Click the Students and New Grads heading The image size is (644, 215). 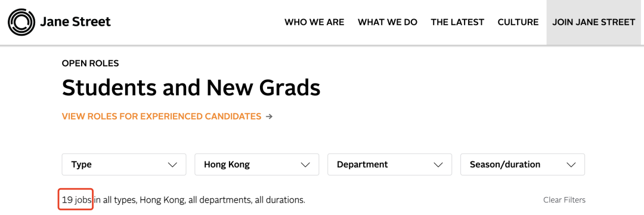click(x=191, y=88)
